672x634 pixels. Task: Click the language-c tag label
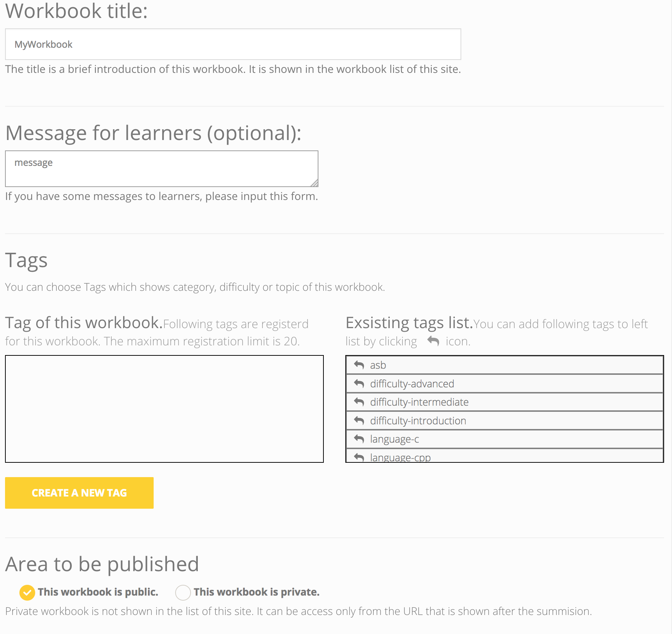[395, 439]
